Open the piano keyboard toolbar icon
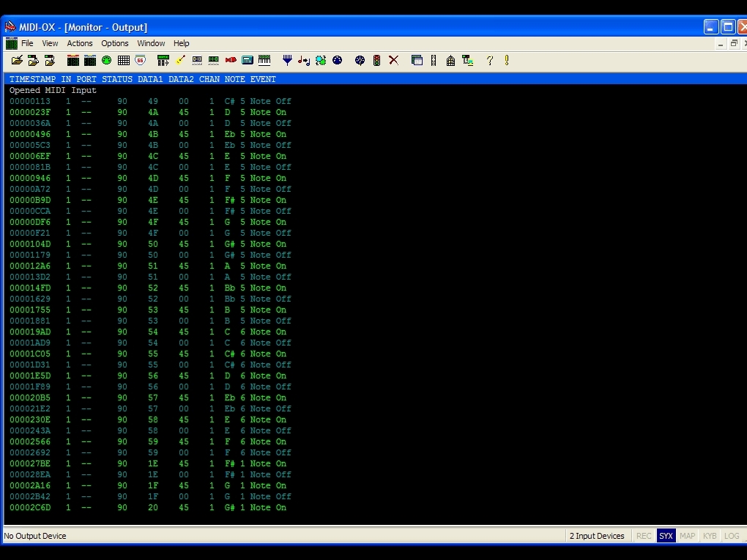This screenshot has width=747, height=560. pyautogui.click(x=264, y=61)
